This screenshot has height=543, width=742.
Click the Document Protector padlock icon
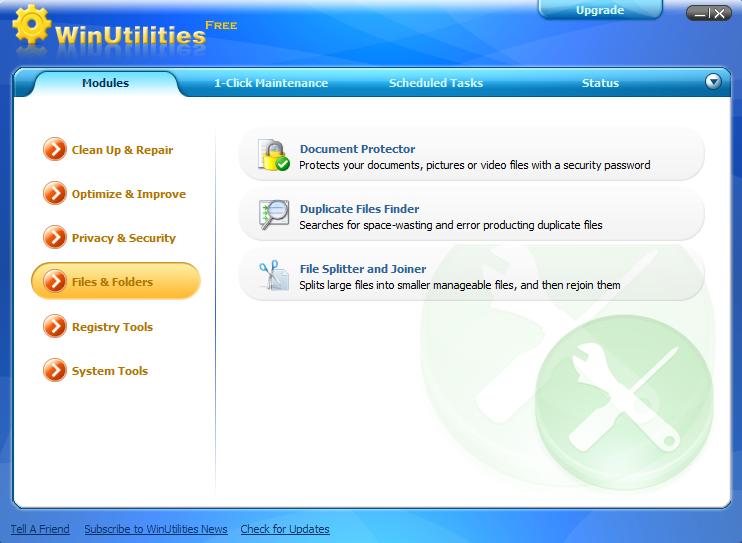tap(273, 155)
